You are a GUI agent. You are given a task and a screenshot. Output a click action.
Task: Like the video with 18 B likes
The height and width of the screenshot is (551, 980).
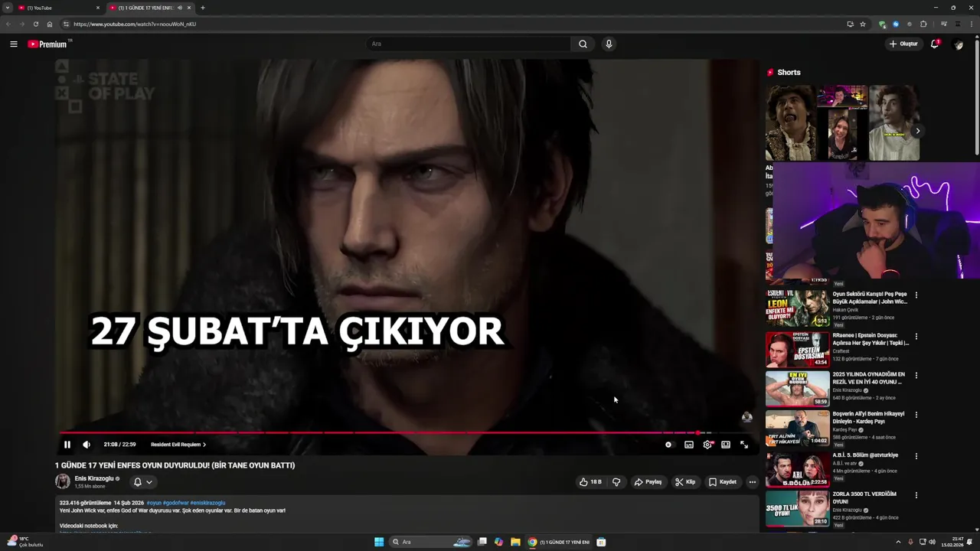(x=590, y=482)
